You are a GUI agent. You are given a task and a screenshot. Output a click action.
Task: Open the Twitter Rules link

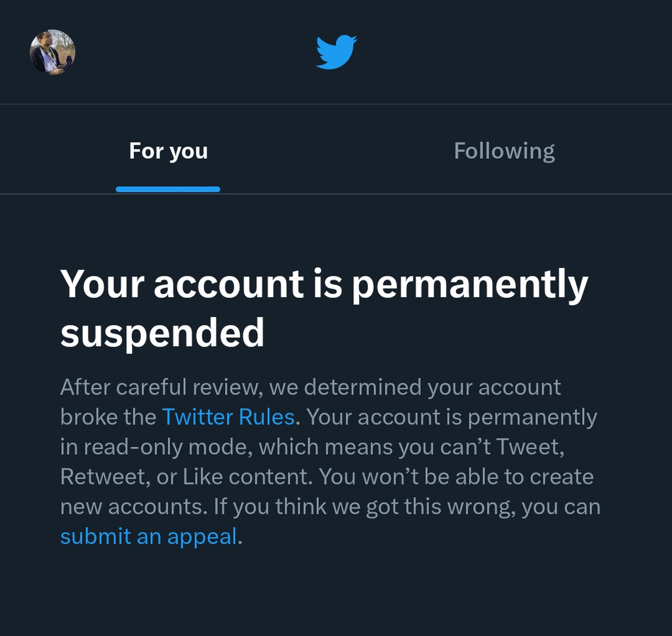(228, 417)
